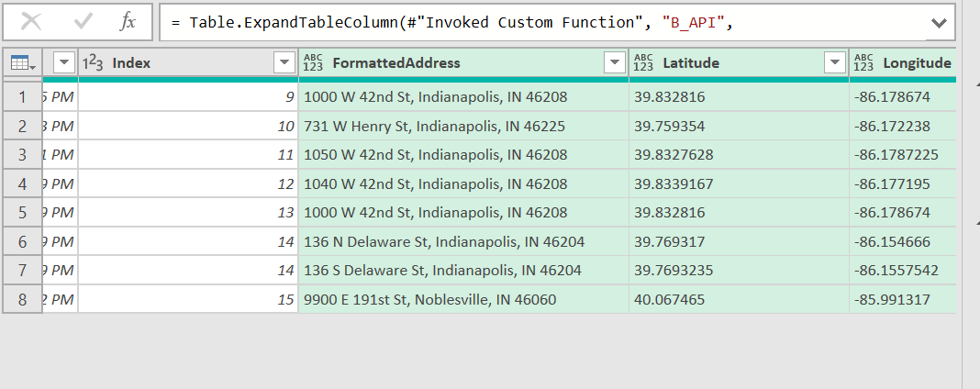Select row number 8
The width and height of the screenshot is (980, 389).
coord(23,299)
